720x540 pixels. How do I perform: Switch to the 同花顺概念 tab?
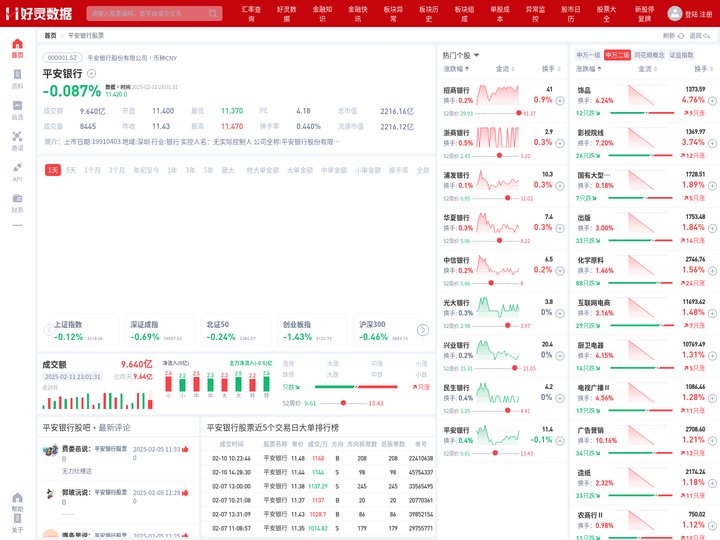coord(649,55)
